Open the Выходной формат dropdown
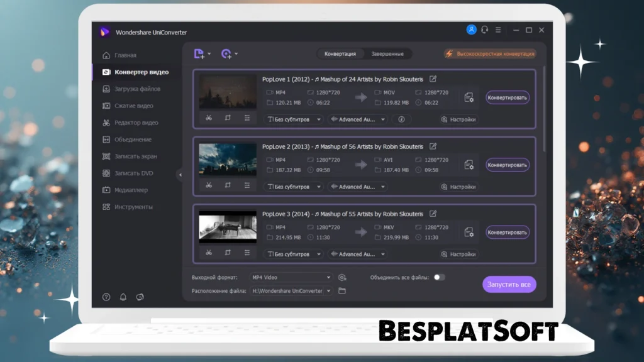644x362 pixels. pos(291,277)
